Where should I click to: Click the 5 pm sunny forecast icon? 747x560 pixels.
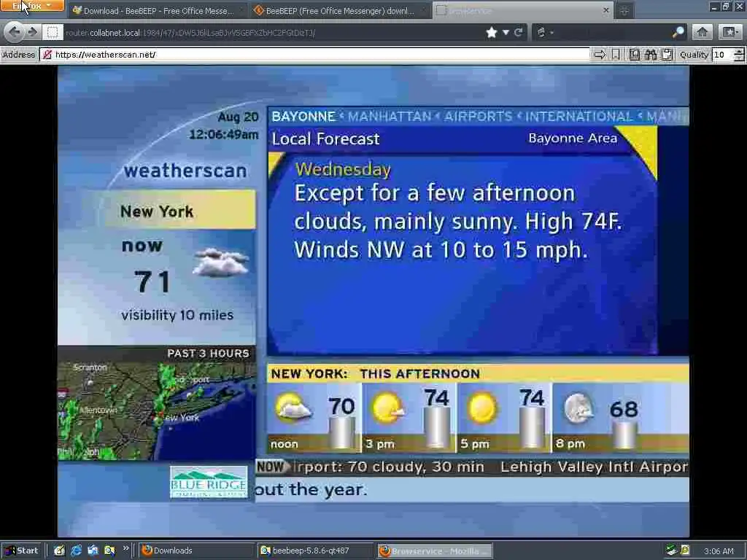point(482,408)
